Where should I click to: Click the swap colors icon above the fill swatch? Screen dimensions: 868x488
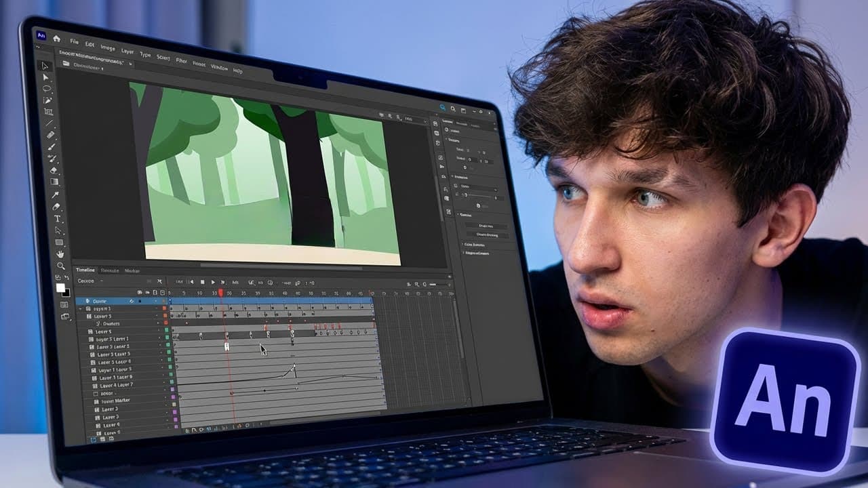[x=66, y=279]
